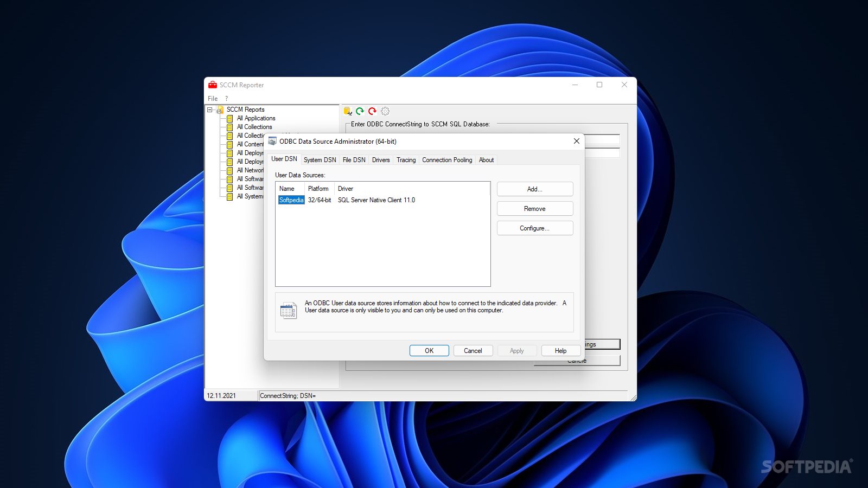Minimize the SCCM Reporter window
This screenshot has width=868, height=488.
pos(575,85)
